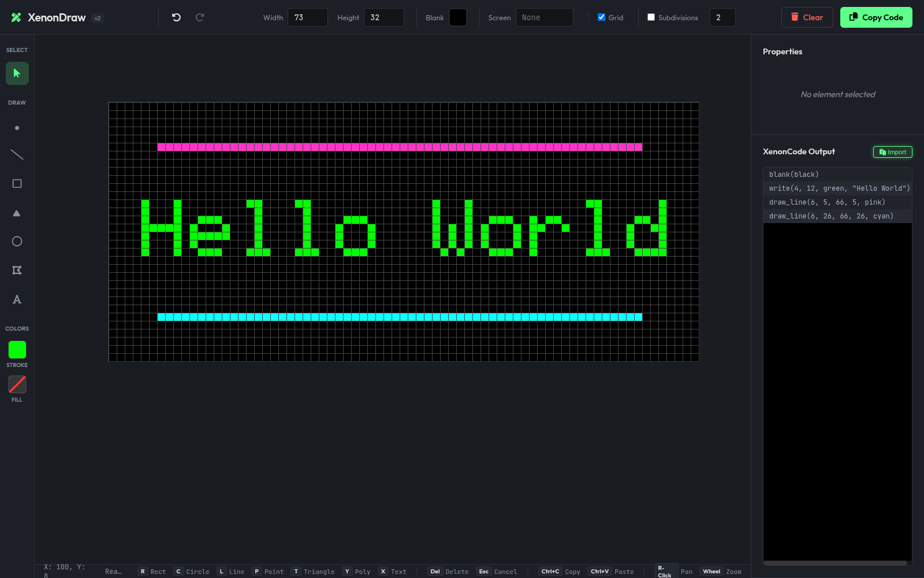Click the Clear button

coord(807,17)
